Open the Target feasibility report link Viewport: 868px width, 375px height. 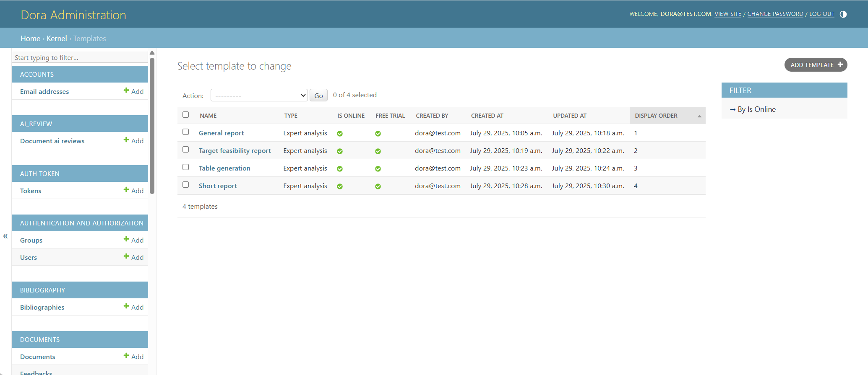pos(235,151)
